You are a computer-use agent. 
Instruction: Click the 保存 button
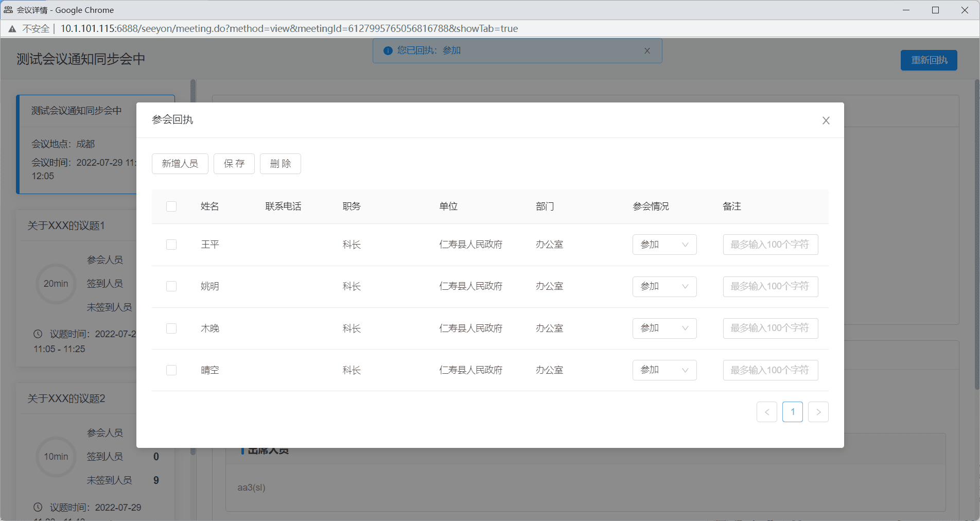pos(234,164)
